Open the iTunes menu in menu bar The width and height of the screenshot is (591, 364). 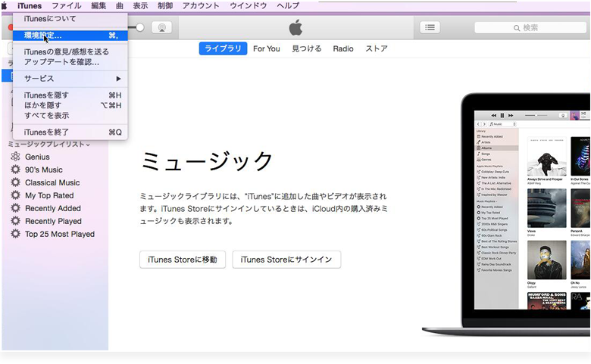30,5
